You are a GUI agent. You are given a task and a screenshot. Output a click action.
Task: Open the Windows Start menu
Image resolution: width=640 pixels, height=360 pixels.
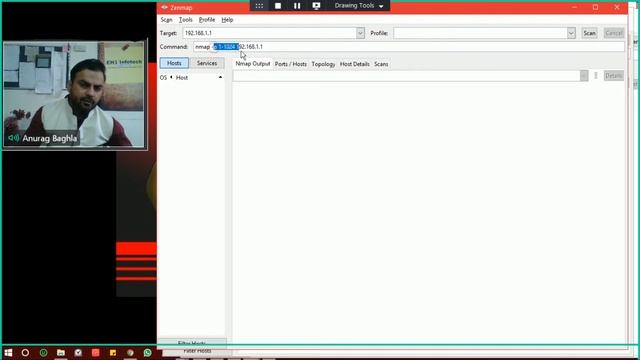tap(8, 353)
